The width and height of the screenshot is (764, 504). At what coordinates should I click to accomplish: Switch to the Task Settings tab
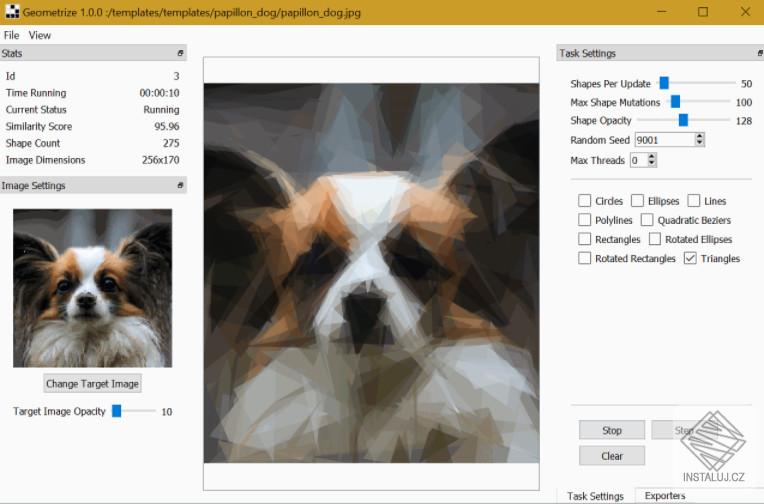point(595,496)
